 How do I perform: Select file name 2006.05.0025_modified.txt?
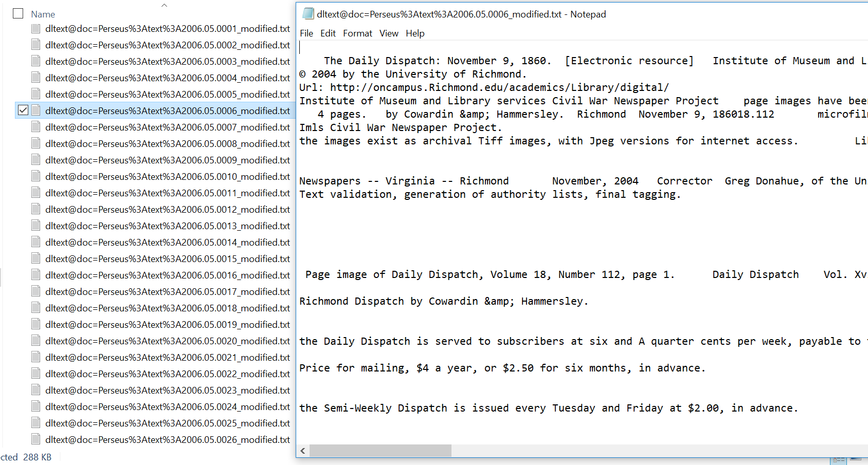point(168,423)
